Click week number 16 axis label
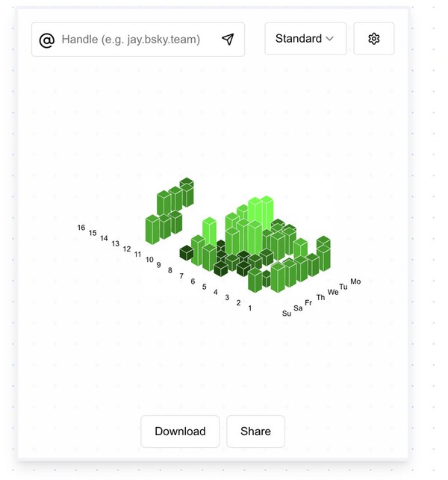The image size is (448, 480). click(81, 228)
